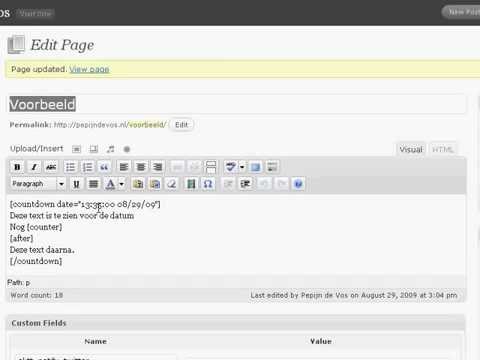The image size is (480, 360).
Task: Insert unordered bullet list
Action: tap(70, 167)
